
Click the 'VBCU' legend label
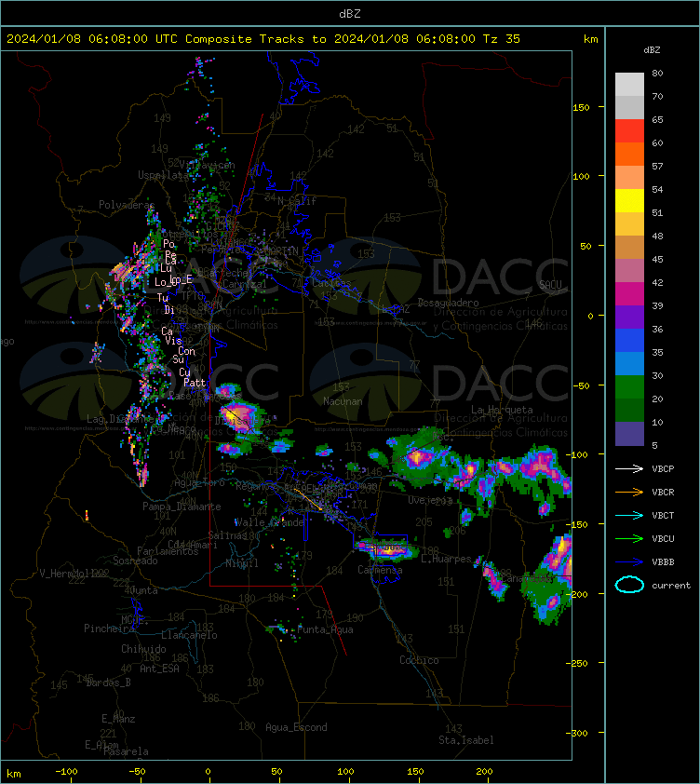click(663, 538)
